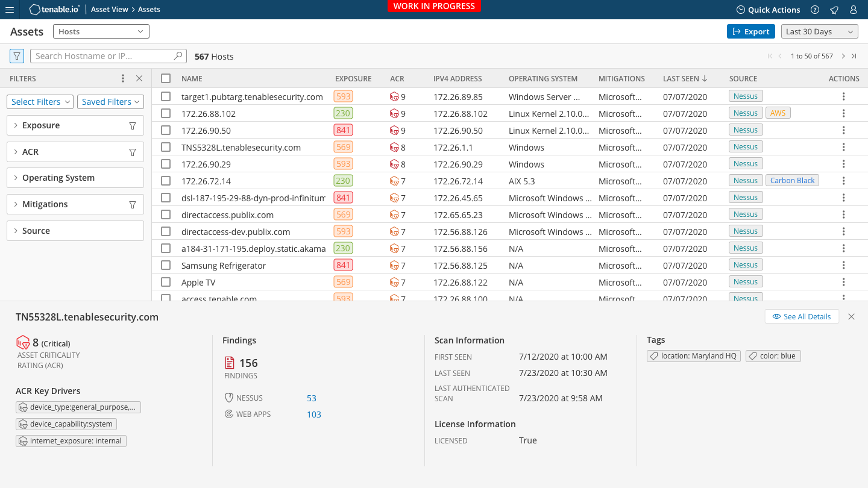Screen dimensions: 868x488
Task: Open the 53 Nessus findings link
Action: tap(312, 398)
